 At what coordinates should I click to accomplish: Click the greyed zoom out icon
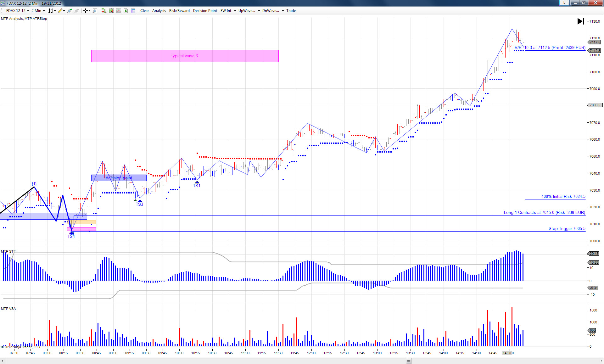(x=76, y=11)
